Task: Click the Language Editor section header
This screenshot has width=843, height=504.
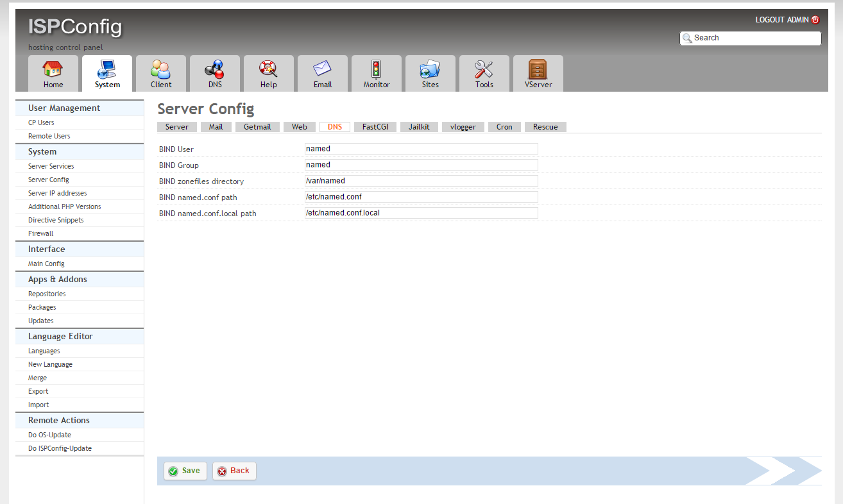Action: 60,337
